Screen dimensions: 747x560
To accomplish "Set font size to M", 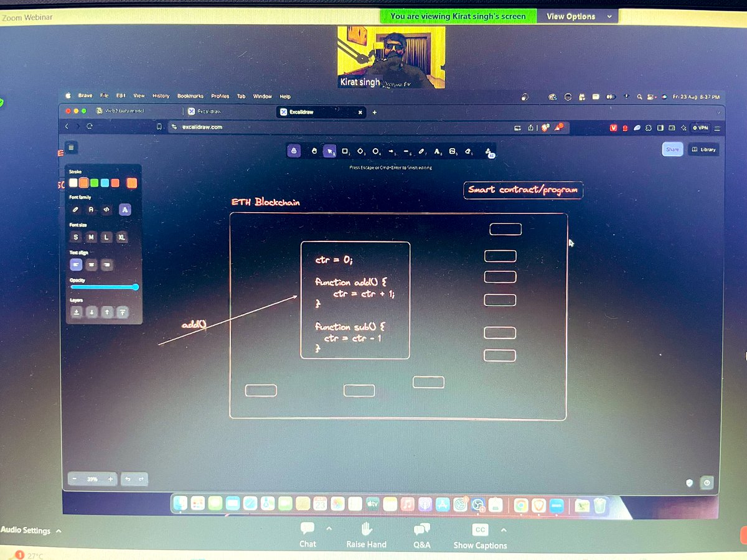I will (91, 237).
